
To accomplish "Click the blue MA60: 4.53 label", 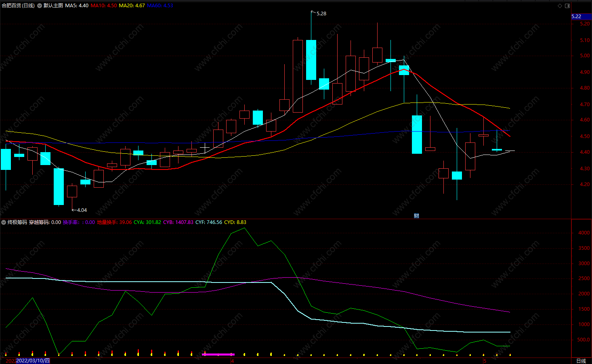I will [160, 6].
